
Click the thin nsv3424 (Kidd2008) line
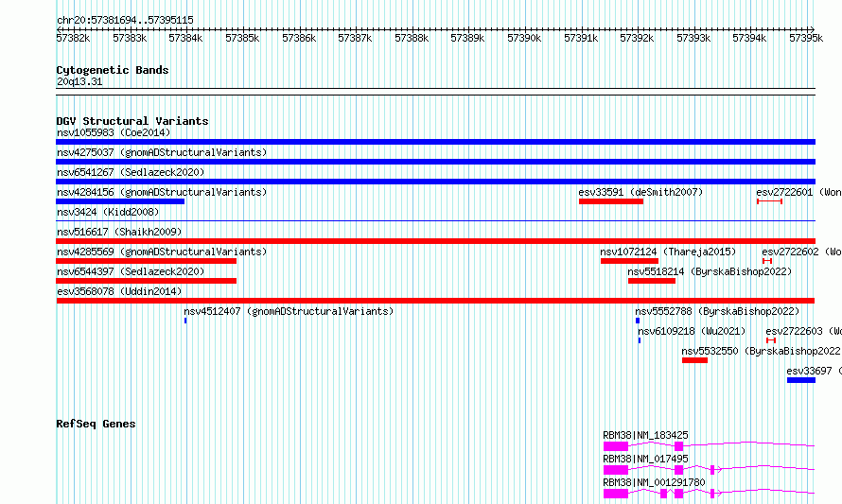click(x=435, y=220)
